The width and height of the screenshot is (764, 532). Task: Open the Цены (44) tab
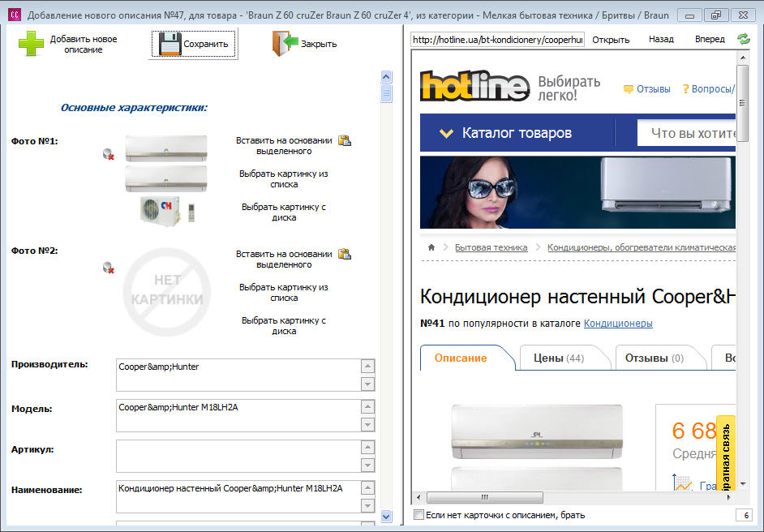559,358
